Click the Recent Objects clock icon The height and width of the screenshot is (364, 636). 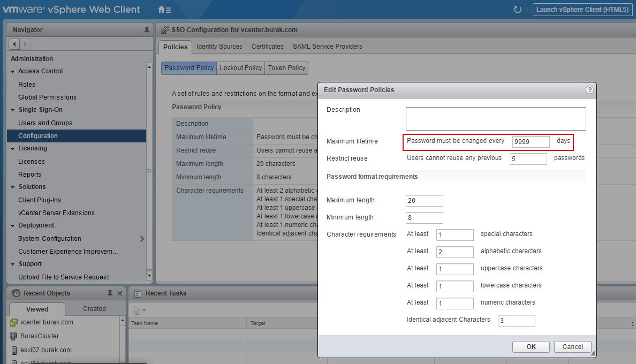pyautogui.click(x=16, y=293)
